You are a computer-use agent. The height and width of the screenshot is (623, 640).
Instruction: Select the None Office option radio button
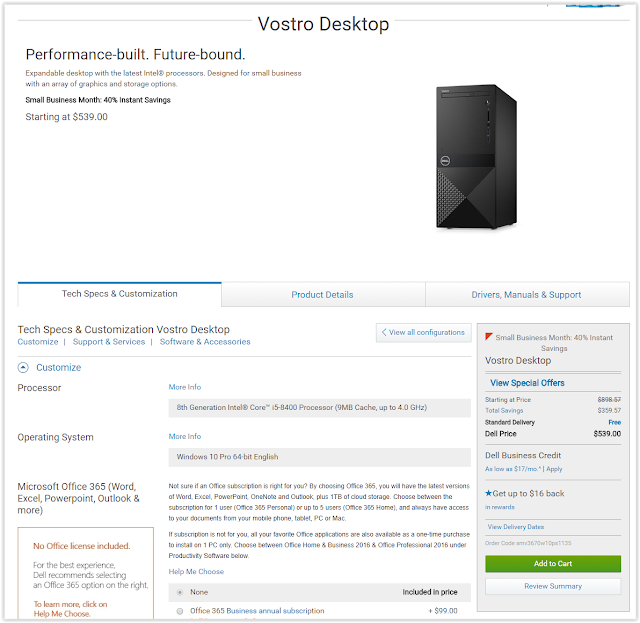180,592
